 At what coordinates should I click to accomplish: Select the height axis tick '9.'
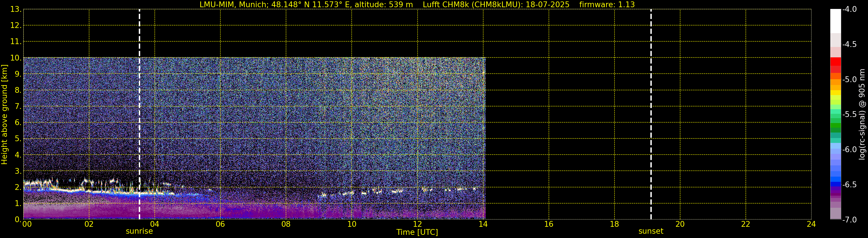(x=18, y=74)
